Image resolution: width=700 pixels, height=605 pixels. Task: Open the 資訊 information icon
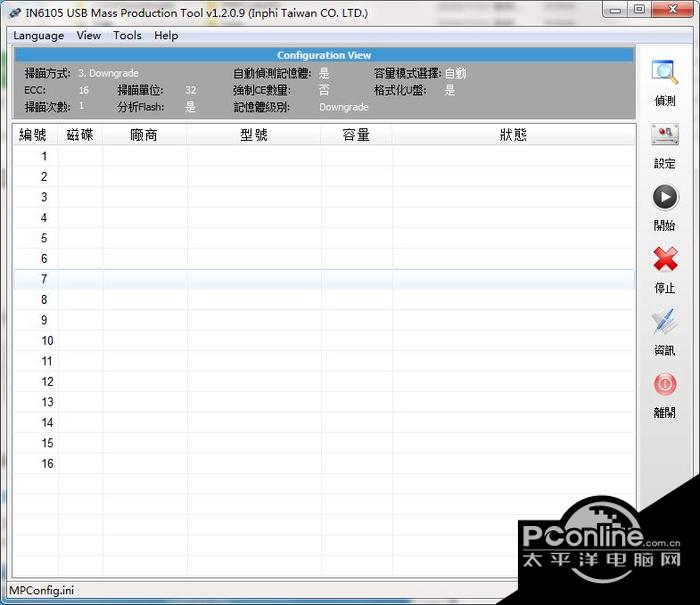click(x=664, y=321)
